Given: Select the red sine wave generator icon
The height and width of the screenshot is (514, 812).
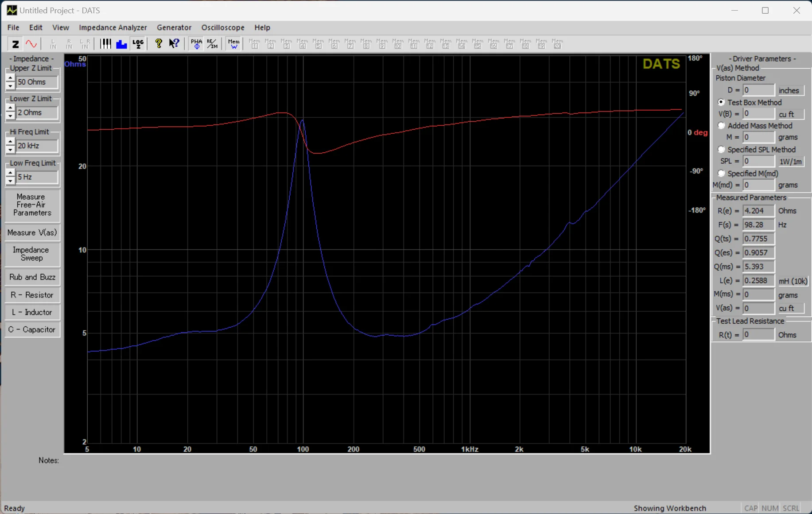Looking at the screenshot, I should coord(31,44).
